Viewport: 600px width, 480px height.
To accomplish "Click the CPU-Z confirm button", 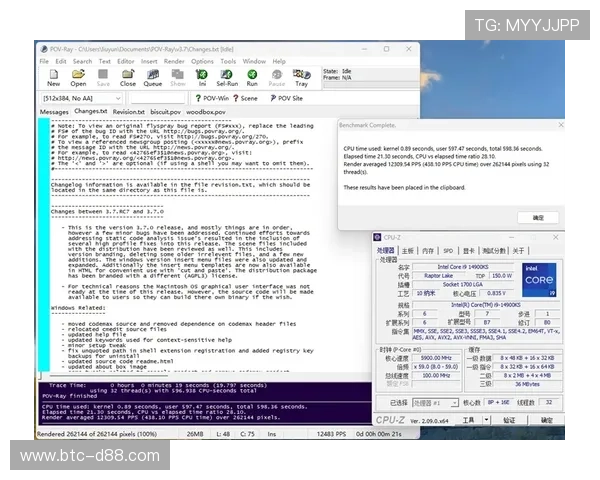I will coord(547,420).
